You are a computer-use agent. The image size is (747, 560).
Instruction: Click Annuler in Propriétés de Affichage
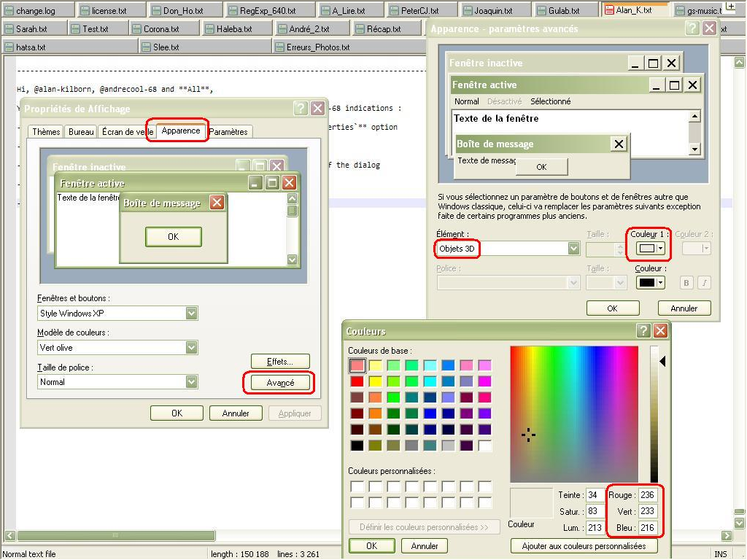pyautogui.click(x=236, y=413)
